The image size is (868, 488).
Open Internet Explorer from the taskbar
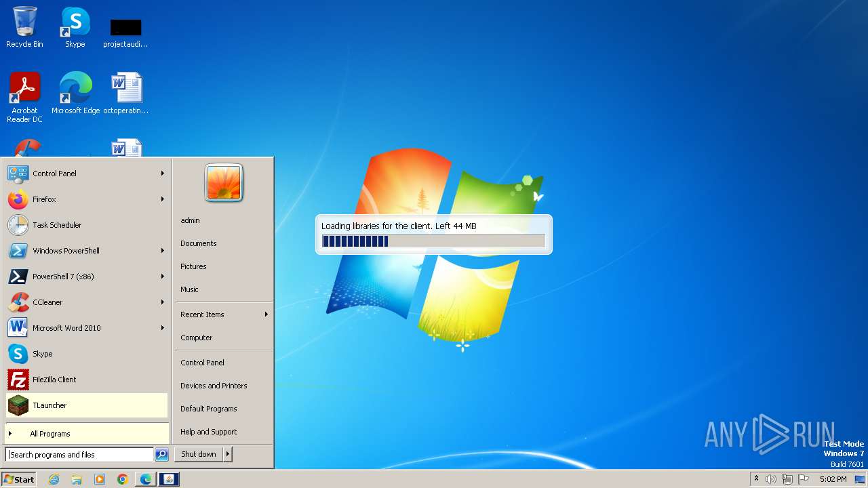point(54,479)
